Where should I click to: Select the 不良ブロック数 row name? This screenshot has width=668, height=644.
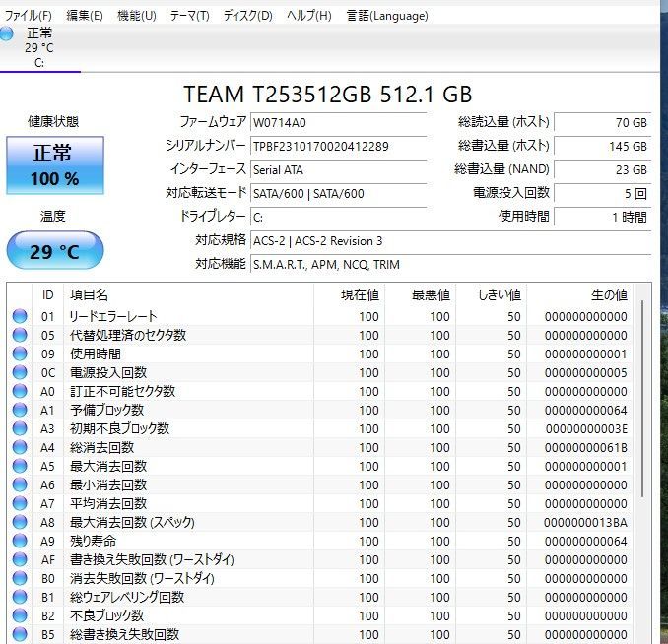[106, 616]
